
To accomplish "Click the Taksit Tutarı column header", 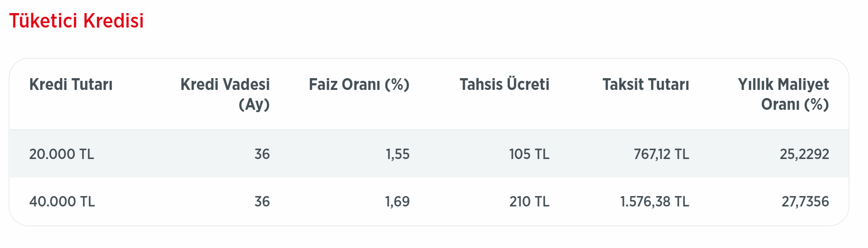I will point(645,84).
